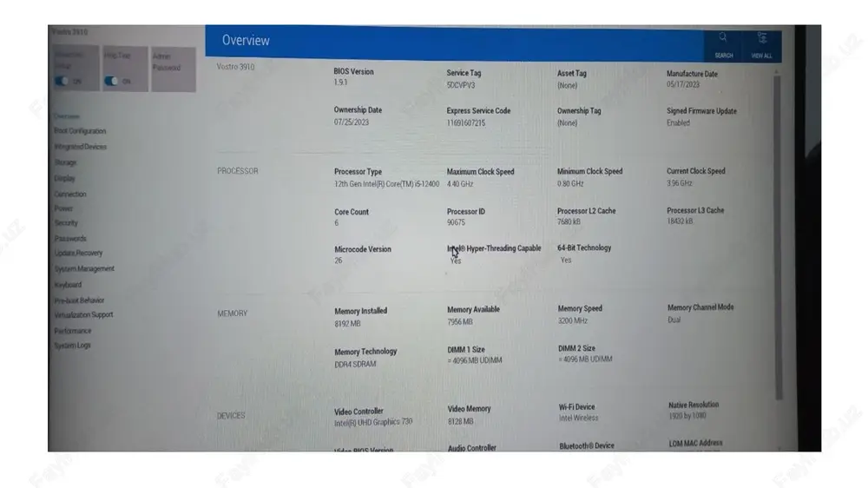Click Memory Available 7956 MB
The height and width of the screenshot is (488, 868).
460,322
